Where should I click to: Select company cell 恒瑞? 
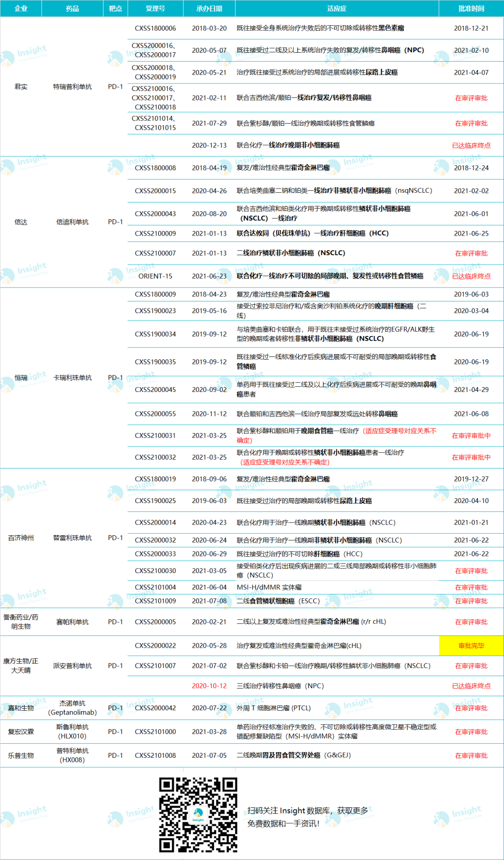21,378
